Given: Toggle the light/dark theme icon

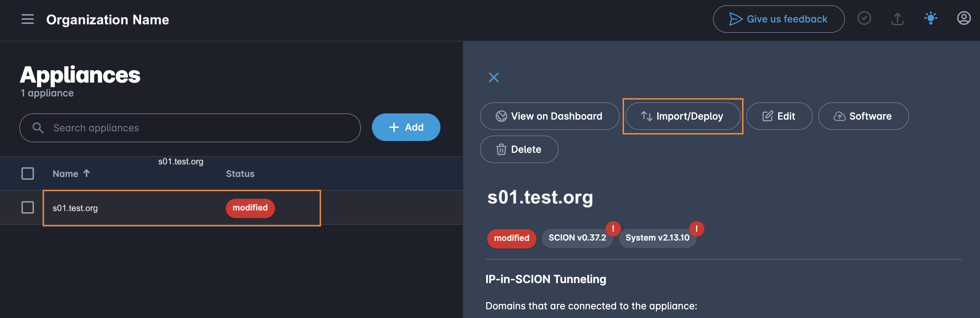Looking at the screenshot, I should 930,18.
